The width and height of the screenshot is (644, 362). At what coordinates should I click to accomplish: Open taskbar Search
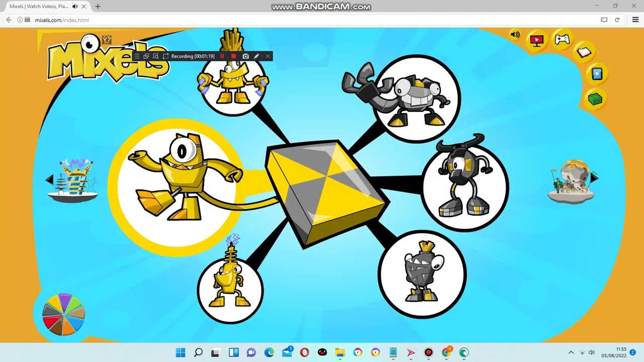198,352
